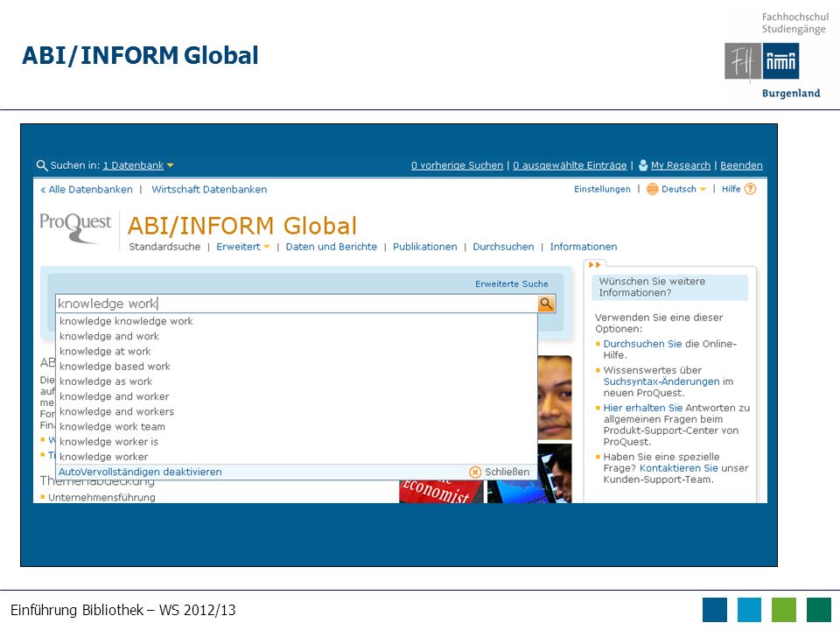Open the Durchsuchen tab

click(503, 247)
